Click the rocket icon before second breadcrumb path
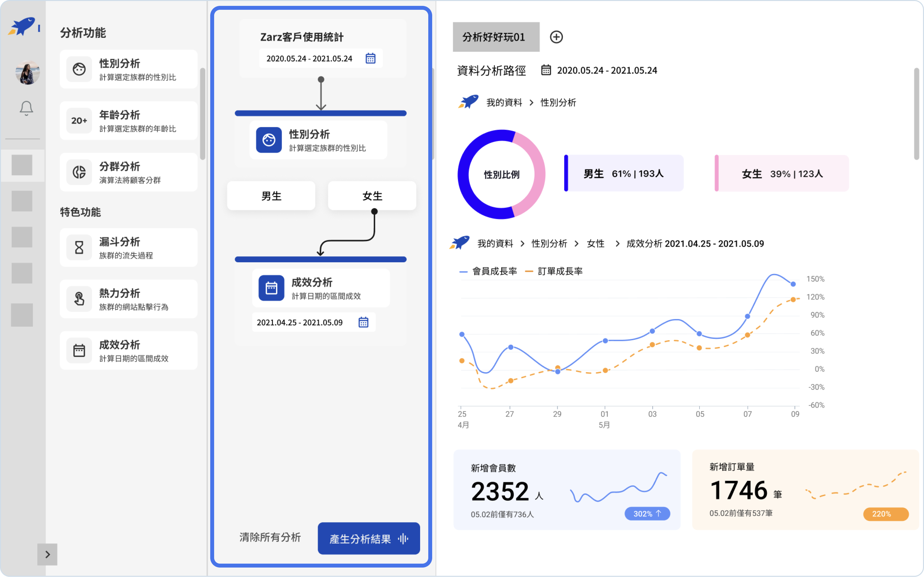924x577 pixels. pos(460,243)
